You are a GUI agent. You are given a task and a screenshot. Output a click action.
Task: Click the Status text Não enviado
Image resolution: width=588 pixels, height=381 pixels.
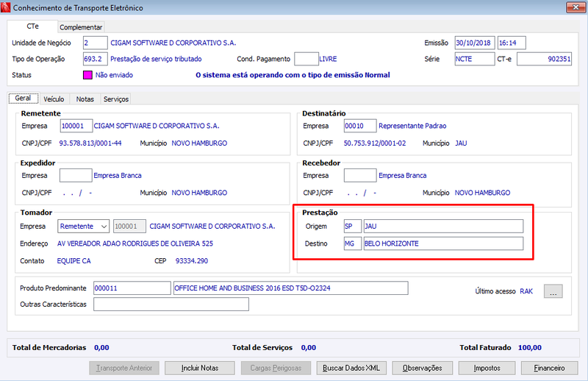[x=114, y=75]
